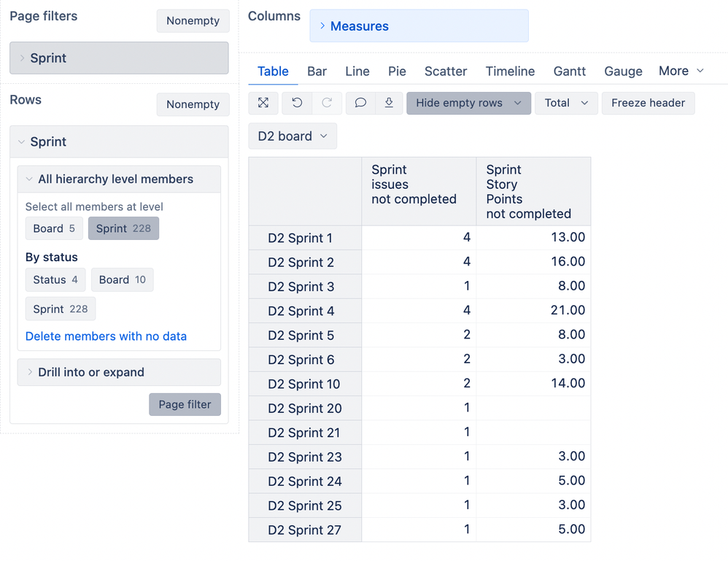Expand the Drill into or expand section
This screenshot has height=561, width=728.
point(119,372)
